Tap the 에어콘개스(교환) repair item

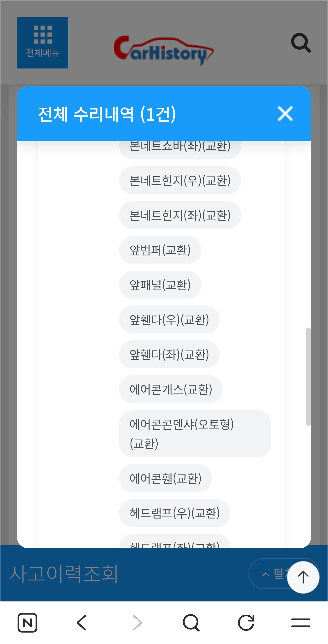coord(171,389)
